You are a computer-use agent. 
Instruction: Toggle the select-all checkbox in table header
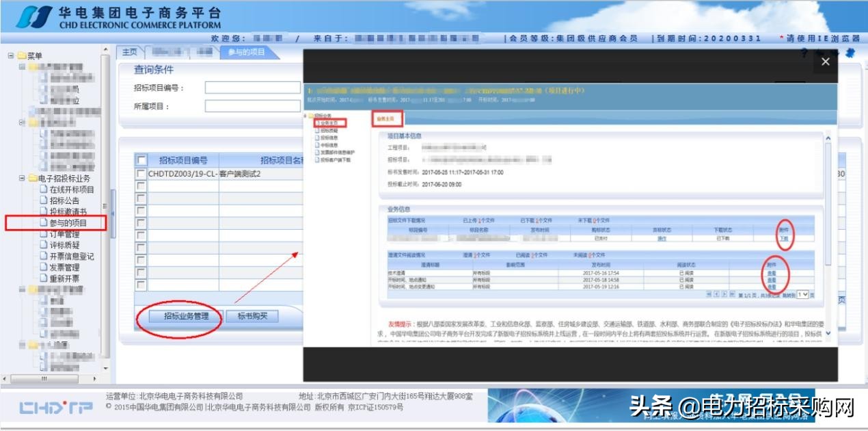141,160
